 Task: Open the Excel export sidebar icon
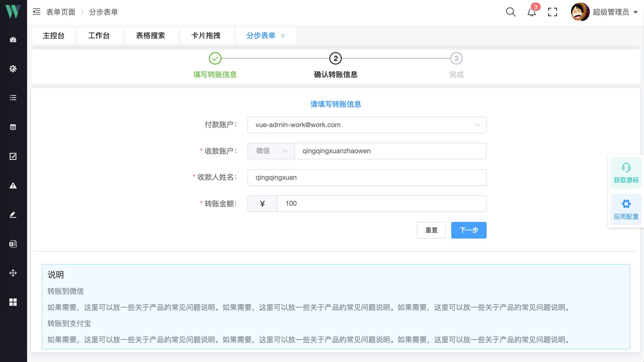[13, 244]
